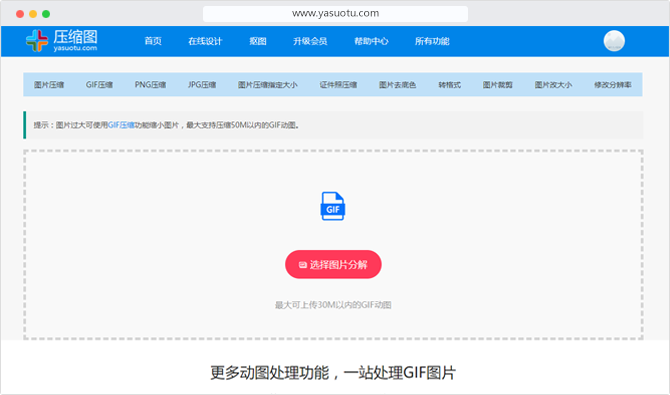Screen dimensions: 670x395
Task: Go to 首页 in the navigation
Action: [153, 41]
